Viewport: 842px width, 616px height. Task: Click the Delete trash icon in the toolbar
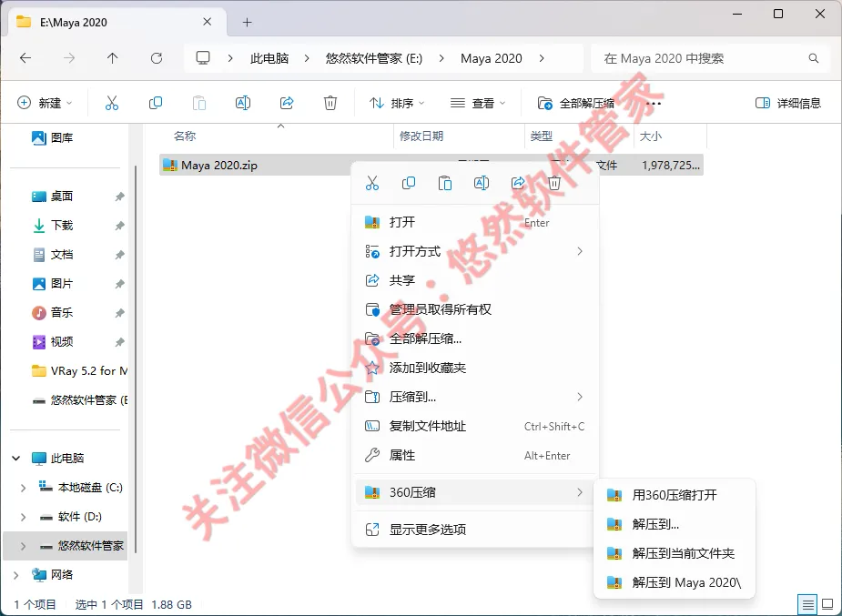330,103
